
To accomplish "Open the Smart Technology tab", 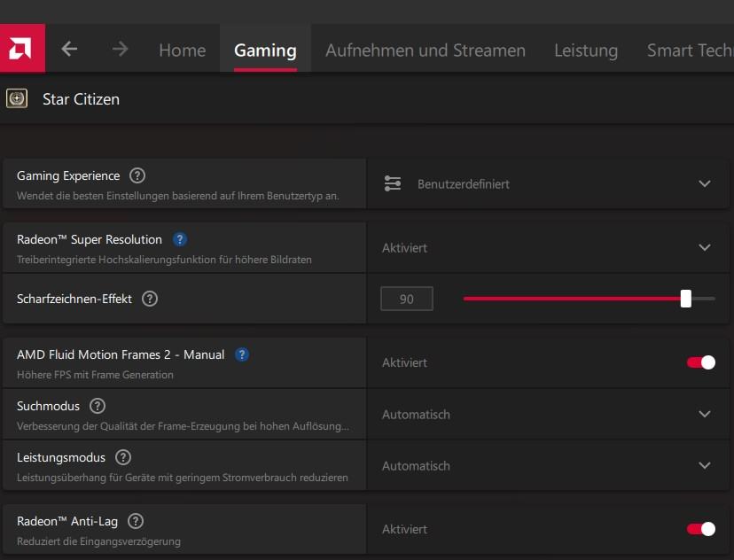I will 690,50.
